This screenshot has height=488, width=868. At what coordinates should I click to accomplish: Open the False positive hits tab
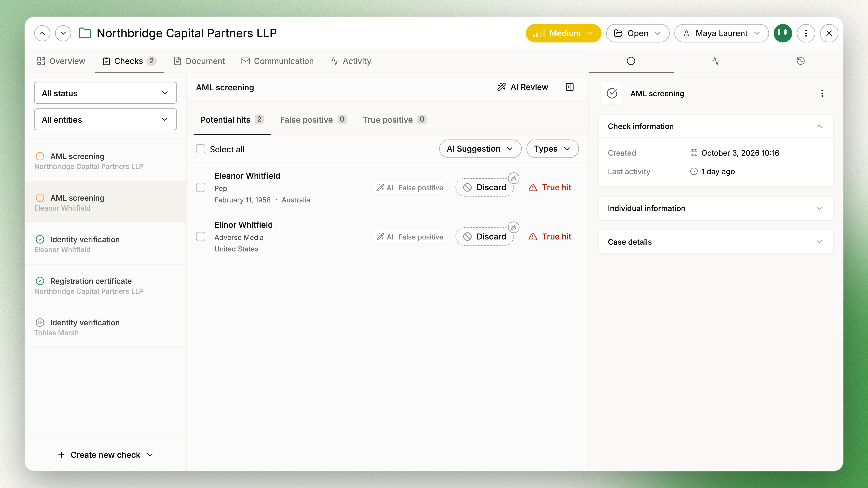tap(313, 120)
